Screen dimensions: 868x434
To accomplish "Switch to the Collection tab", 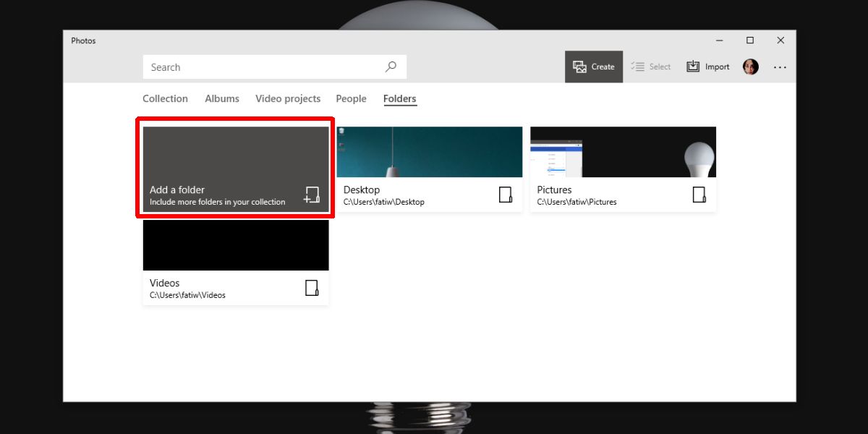I will coord(165,98).
